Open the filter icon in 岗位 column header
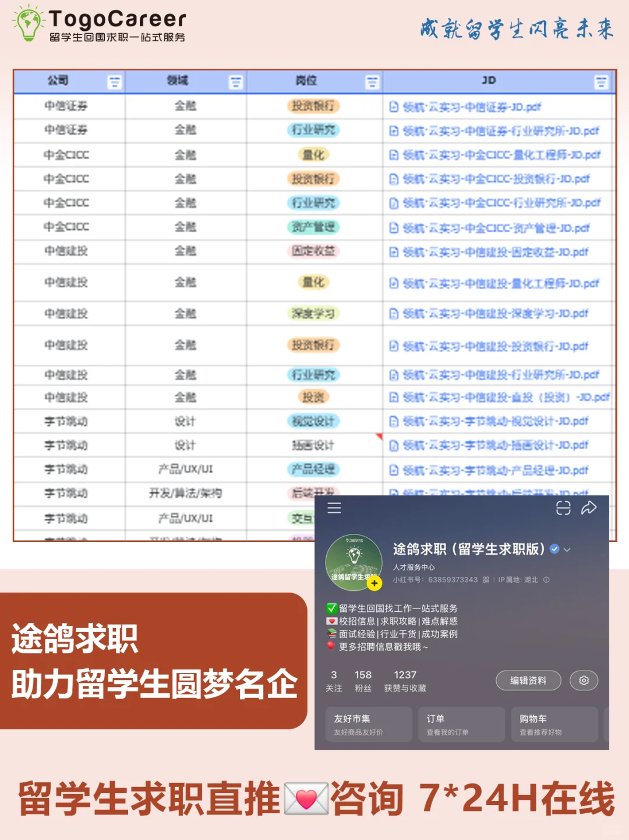The width and height of the screenshot is (629, 840). coord(372,82)
